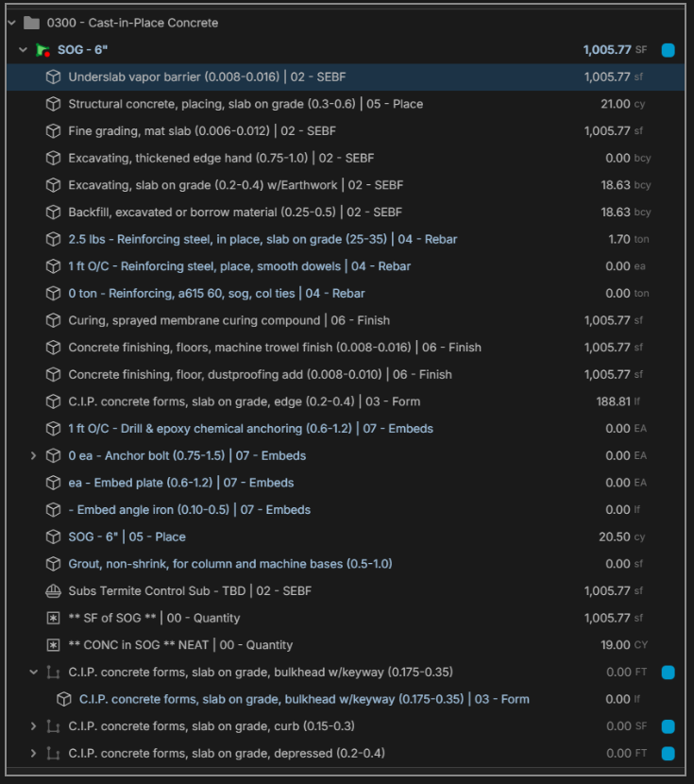Viewport: 694px width, 784px height.
Task: Expand slab on grade, depressed forms group
Action: pos(34,754)
